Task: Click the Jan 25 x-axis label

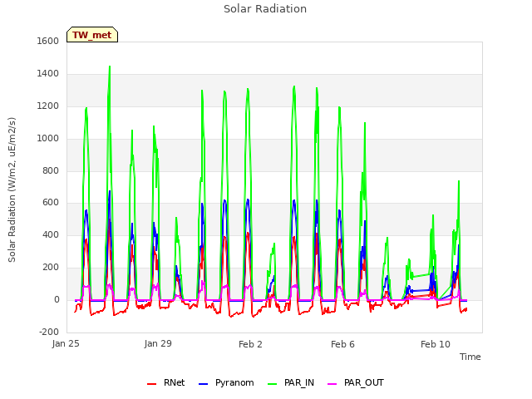Action: 66,343
